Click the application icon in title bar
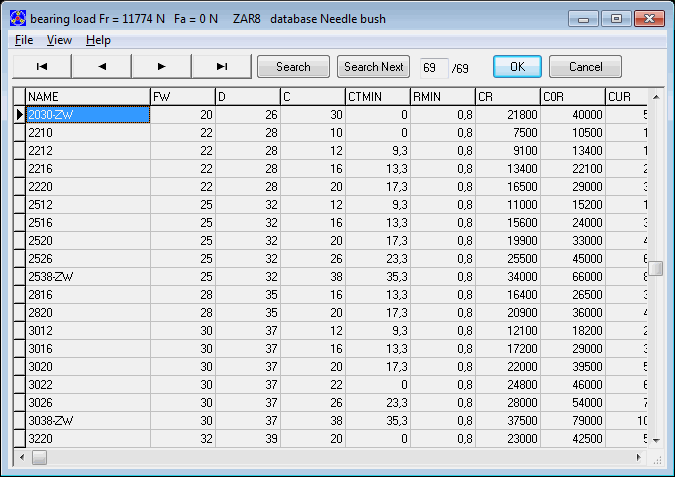675x477 pixels. (x=18, y=19)
